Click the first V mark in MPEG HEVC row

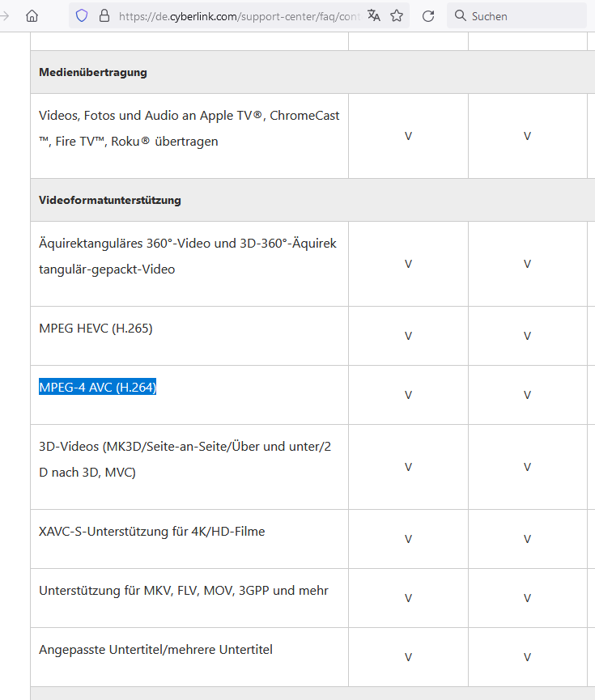pyautogui.click(x=408, y=336)
